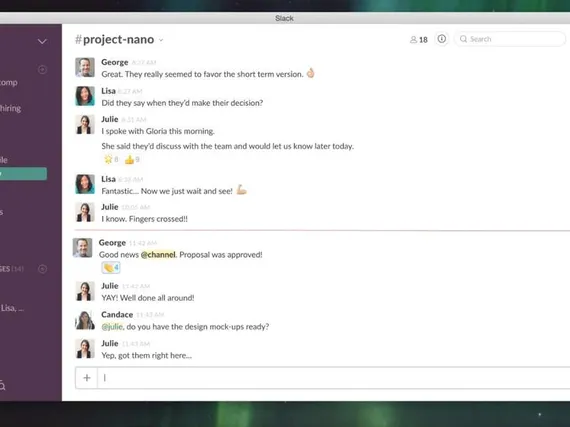Open the channel details info icon
This screenshot has height=427, width=570.
pyautogui.click(x=442, y=39)
